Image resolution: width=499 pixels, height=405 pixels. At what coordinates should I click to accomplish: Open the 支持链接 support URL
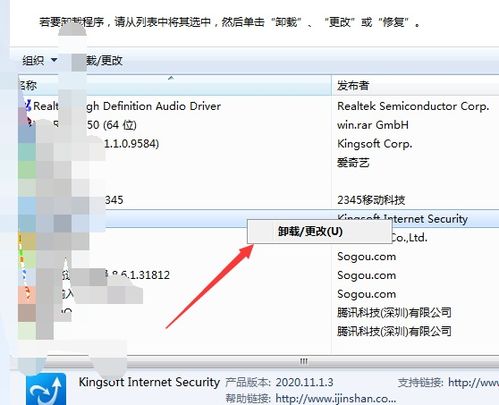pyautogui.click(x=473, y=382)
